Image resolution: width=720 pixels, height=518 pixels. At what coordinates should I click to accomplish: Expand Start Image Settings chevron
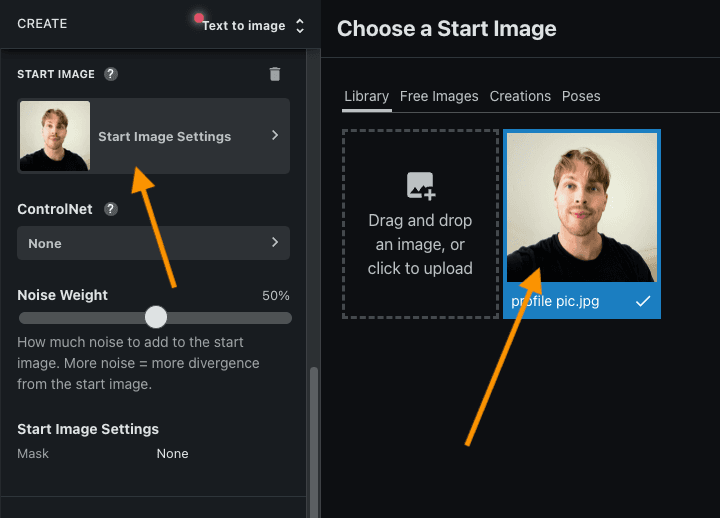[x=275, y=135]
